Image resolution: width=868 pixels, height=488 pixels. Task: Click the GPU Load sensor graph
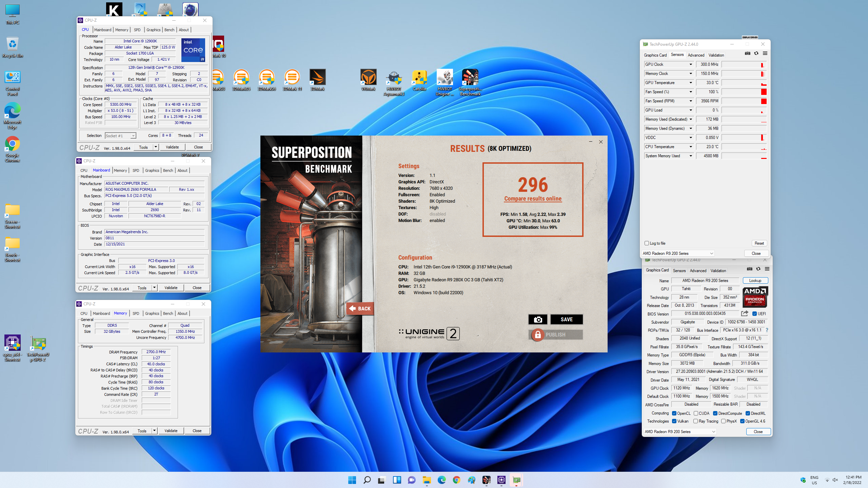[x=744, y=110]
